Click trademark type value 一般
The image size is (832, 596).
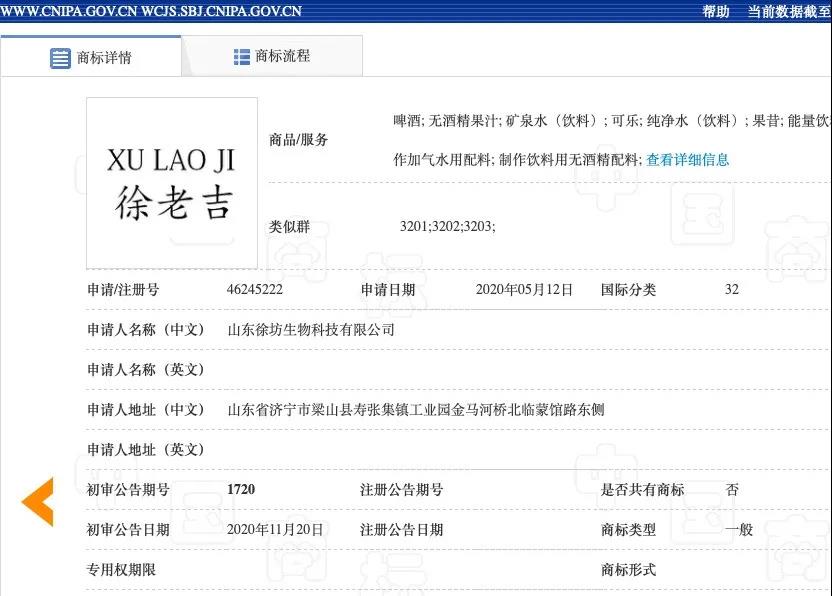[739, 530]
